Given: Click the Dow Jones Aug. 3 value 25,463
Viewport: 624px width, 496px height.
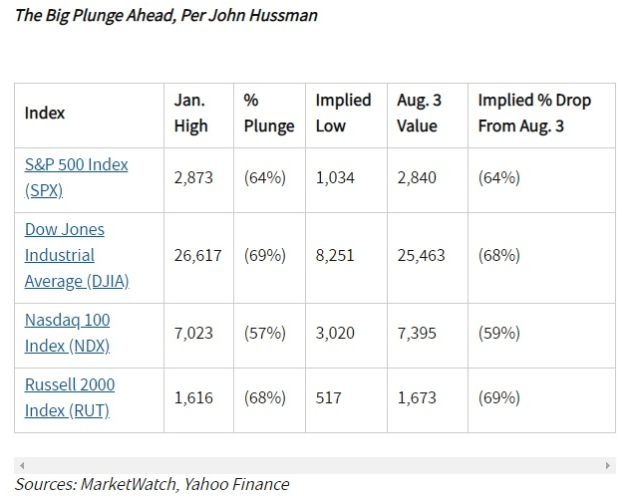Looking at the screenshot, I should click(x=421, y=255).
